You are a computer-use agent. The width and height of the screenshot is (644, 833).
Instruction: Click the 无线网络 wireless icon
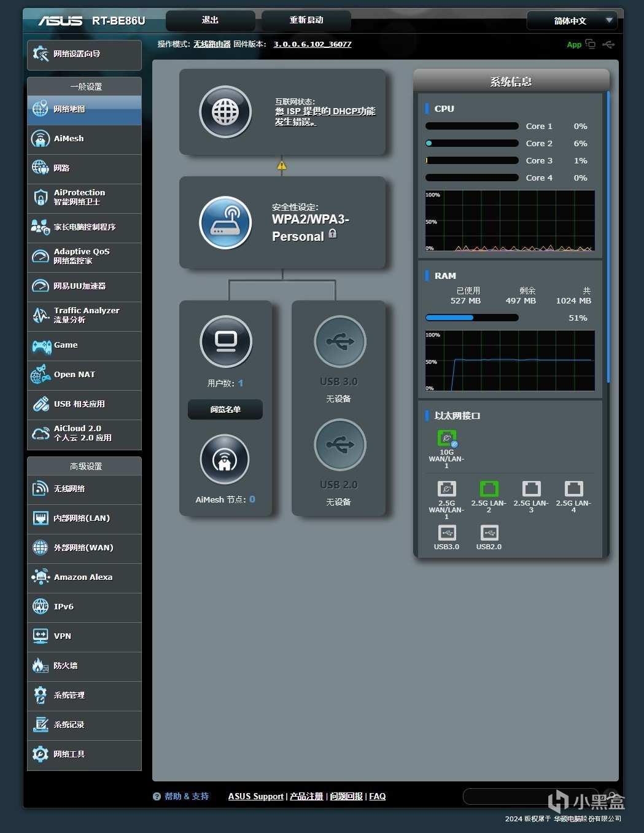tap(41, 489)
